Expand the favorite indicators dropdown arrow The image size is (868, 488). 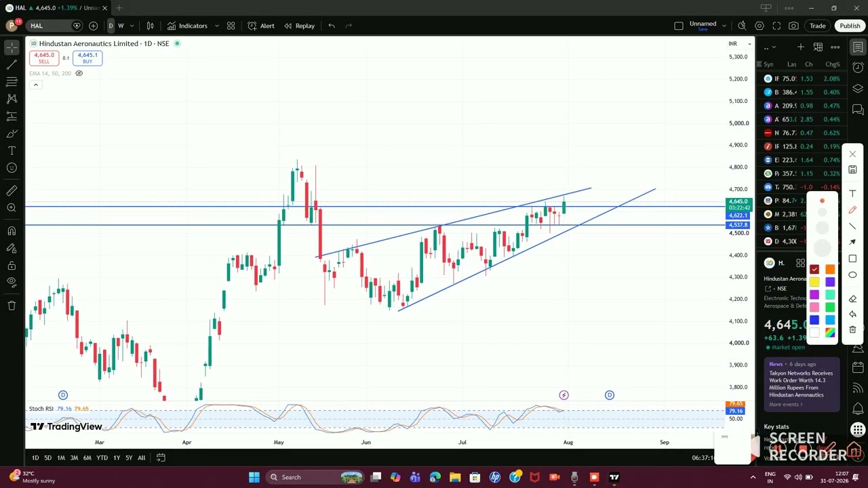coord(217,26)
